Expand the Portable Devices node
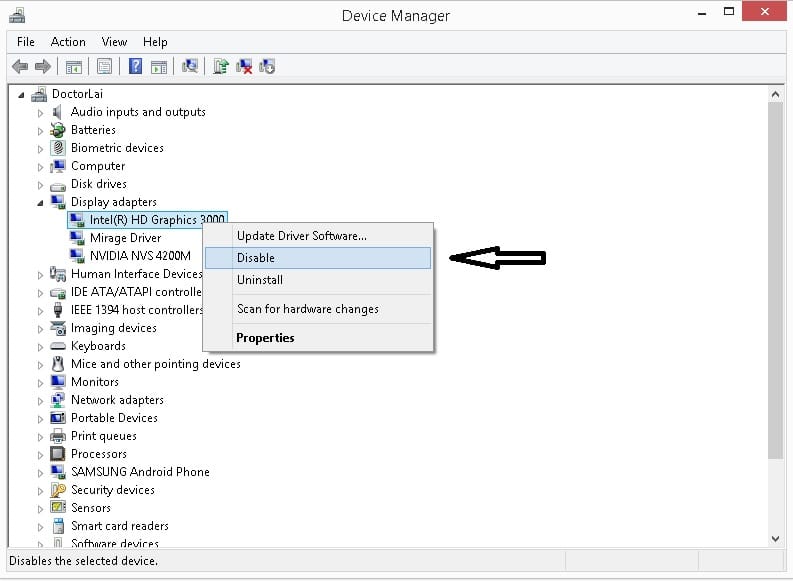The image size is (793, 581). click(x=40, y=419)
